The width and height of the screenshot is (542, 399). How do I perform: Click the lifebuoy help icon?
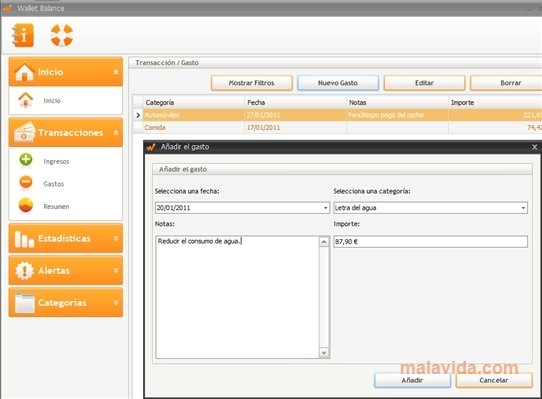62,35
